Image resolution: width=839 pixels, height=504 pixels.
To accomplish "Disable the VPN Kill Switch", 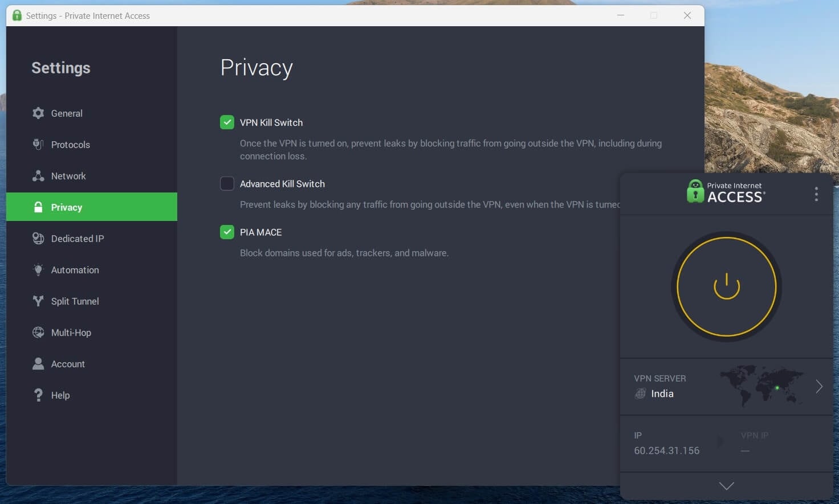I will [227, 122].
